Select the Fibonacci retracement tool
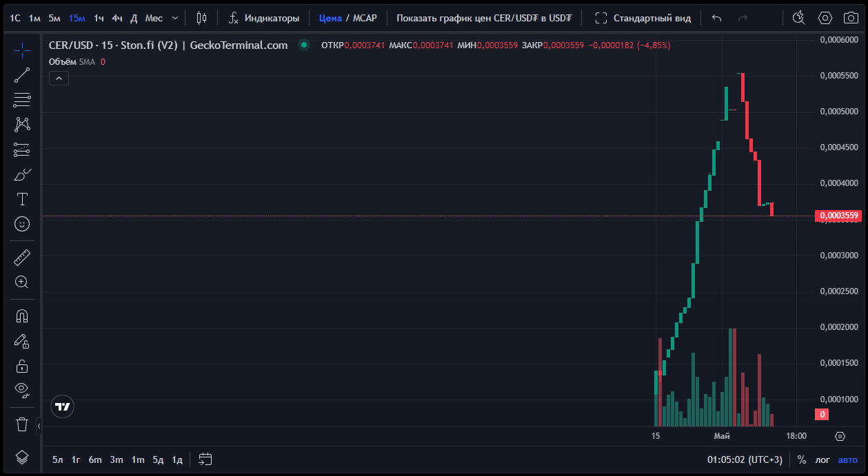 pos(22,100)
